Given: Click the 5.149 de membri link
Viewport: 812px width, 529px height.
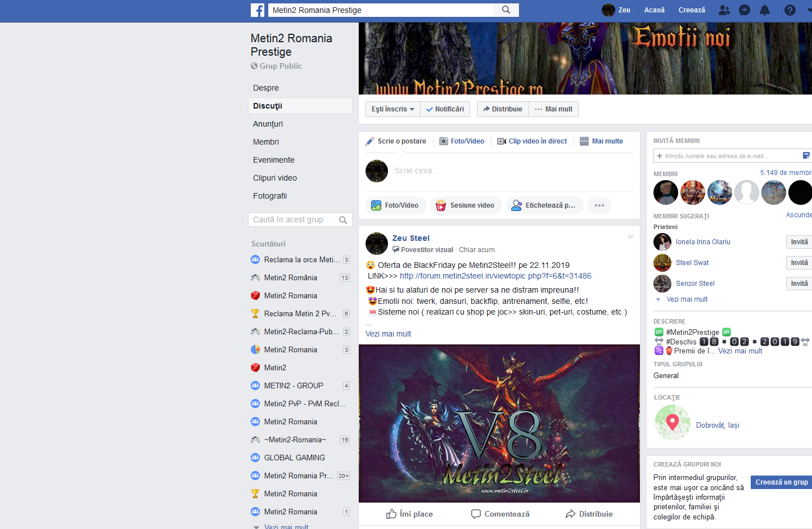Looking at the screenshot, I should pyautogui.click(x=786, y=173).
